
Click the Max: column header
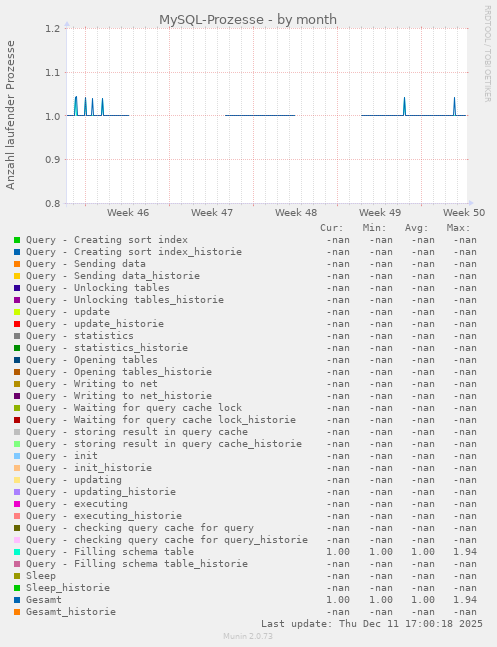[458, 228]
